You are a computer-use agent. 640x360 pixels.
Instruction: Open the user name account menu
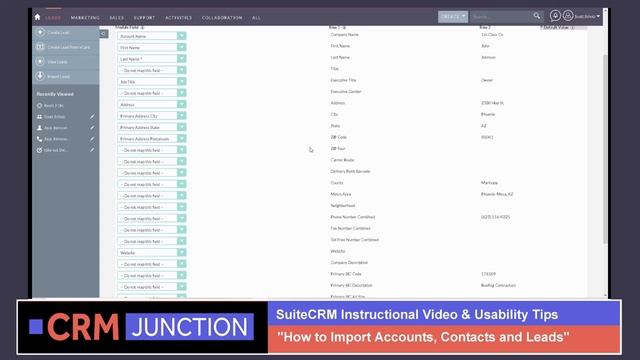587,17
